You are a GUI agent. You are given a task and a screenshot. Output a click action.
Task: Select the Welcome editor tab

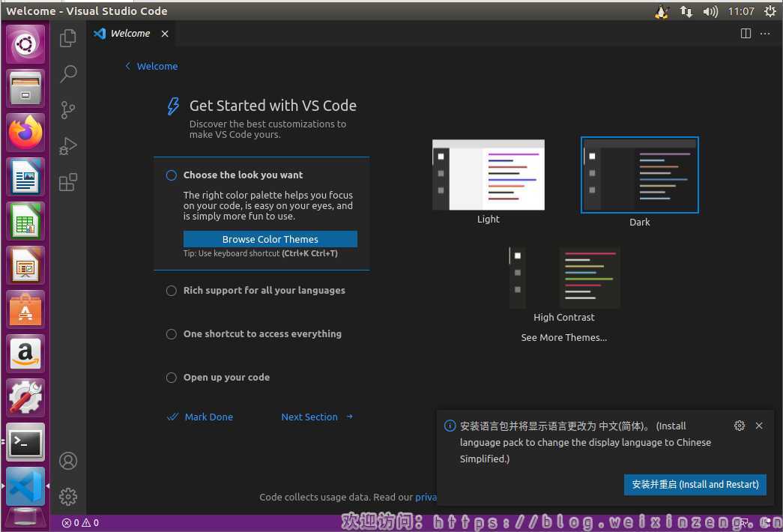pos(130,34)
